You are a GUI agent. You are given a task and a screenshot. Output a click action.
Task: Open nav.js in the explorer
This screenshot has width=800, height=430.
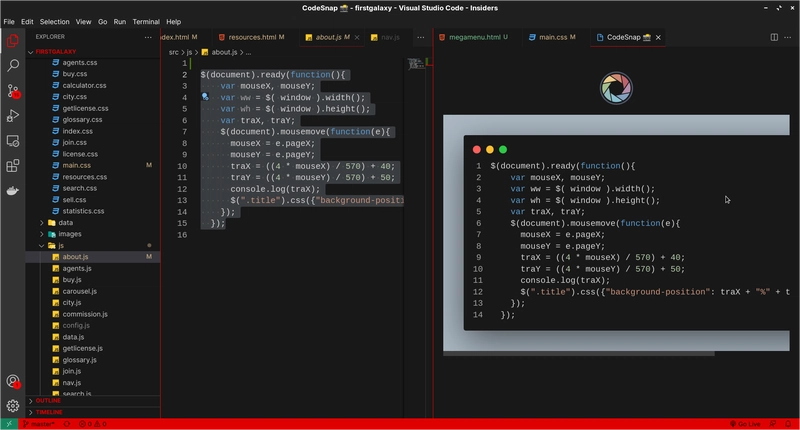(71, 383)
